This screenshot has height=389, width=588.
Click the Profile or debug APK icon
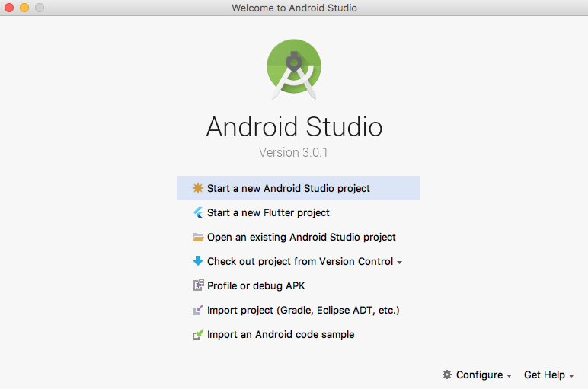click(198, 285)
